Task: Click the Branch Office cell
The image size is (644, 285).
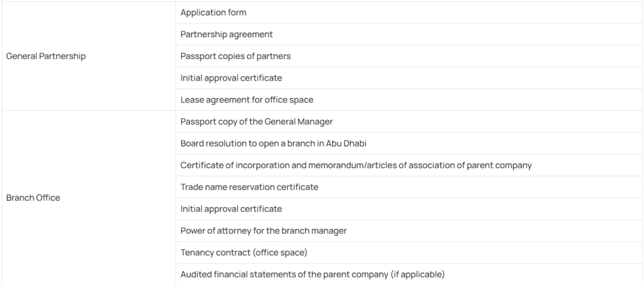Action: coord(88,198)
